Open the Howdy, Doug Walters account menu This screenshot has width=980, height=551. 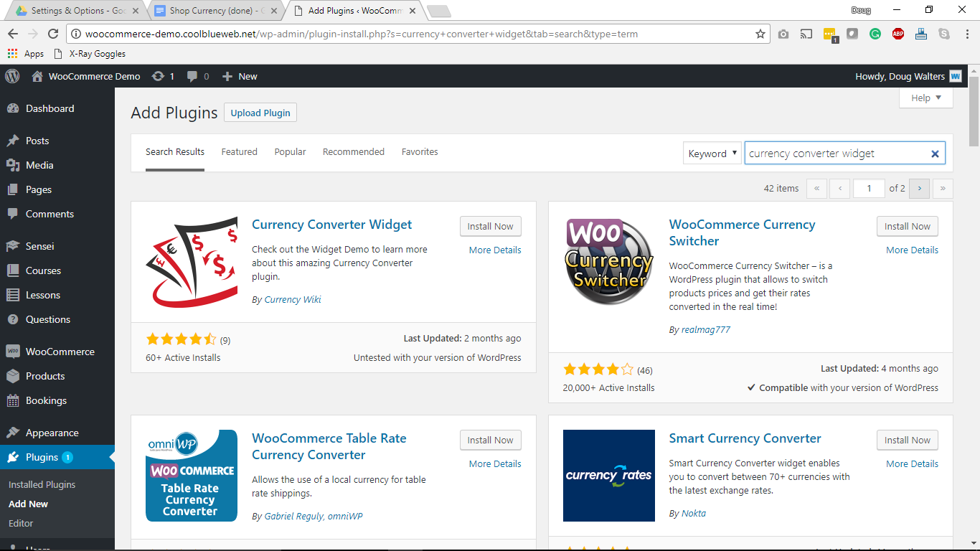pos(908,76)
